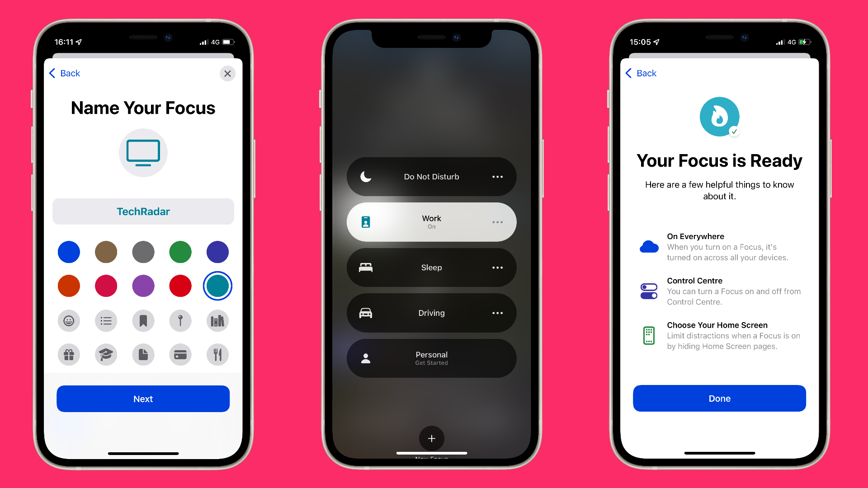868x488 pixels.
Task: Edit focus name TechRadar input field
Action: (143, 211)
